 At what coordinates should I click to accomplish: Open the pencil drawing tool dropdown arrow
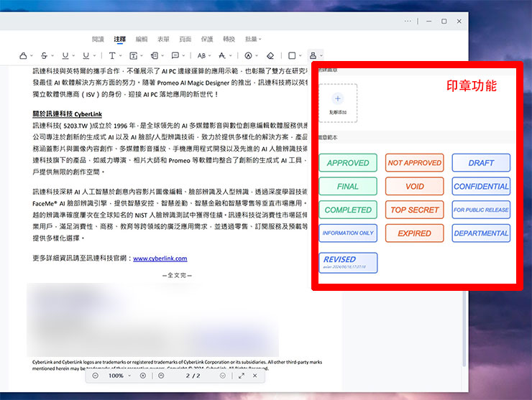(257, 56)
